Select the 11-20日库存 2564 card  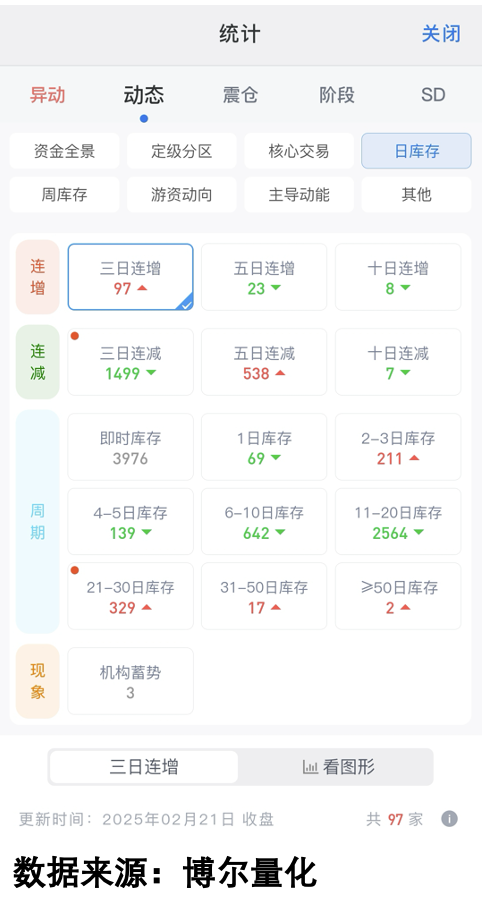[x=398, y=521]
